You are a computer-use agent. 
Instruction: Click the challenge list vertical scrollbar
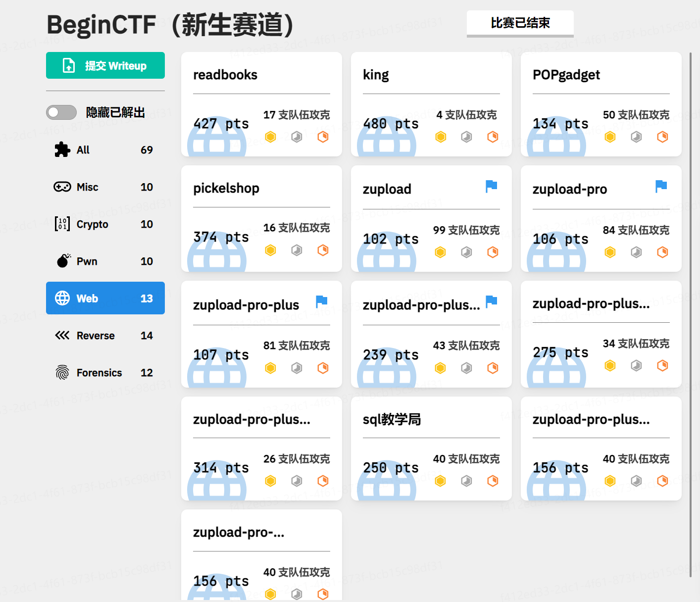pyautogui.click(x=691, y=314)
